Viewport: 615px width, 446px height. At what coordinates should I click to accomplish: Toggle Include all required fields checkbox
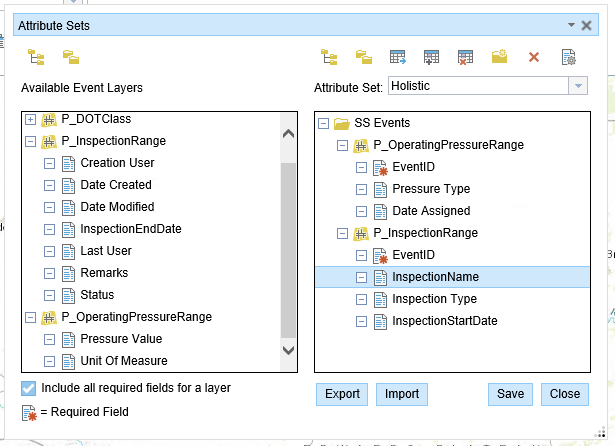coord(29,387)
